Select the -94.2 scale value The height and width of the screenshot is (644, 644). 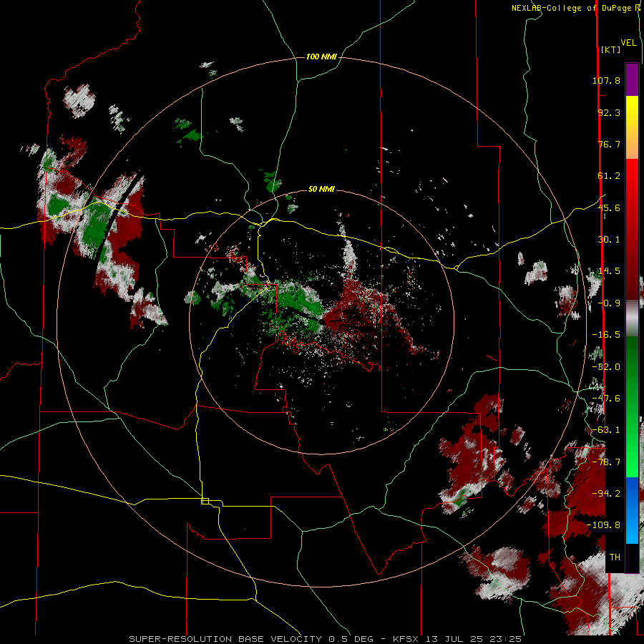pos(606,494)
